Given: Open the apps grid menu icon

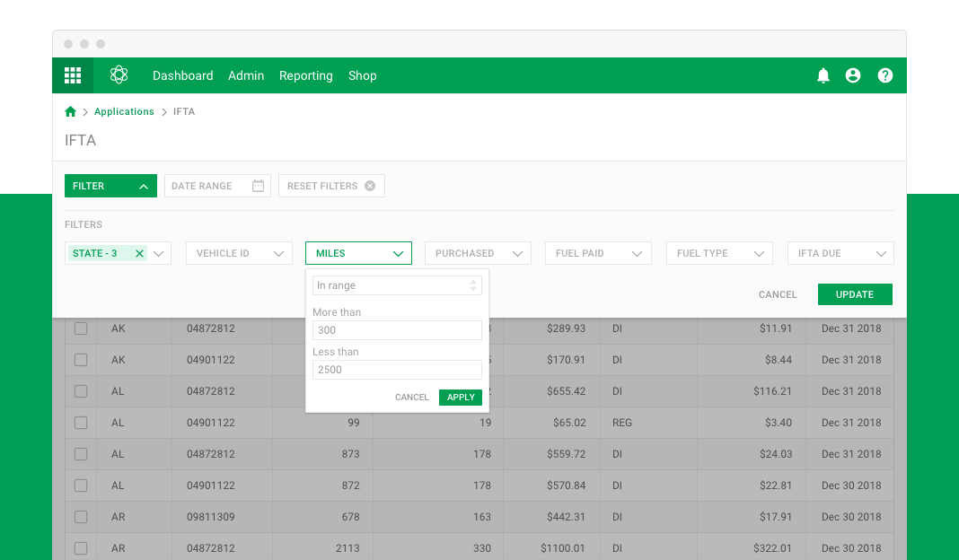Looking at the screenshot, I should click(x=73, y=75).
